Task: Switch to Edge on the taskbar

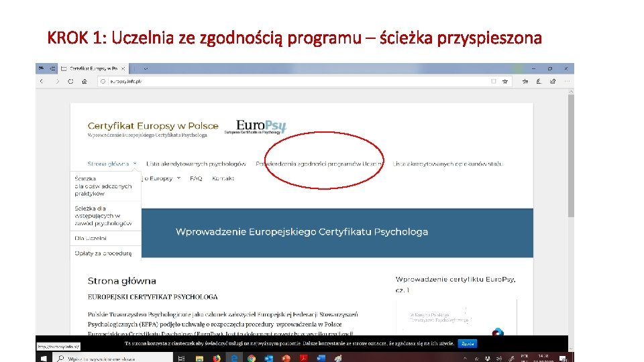Action: point(234,358)
